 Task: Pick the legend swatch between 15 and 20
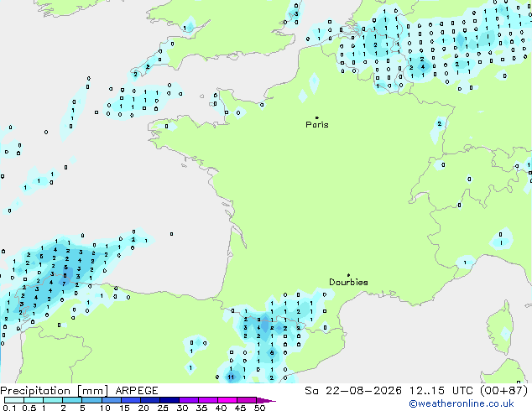click(130, 400)
